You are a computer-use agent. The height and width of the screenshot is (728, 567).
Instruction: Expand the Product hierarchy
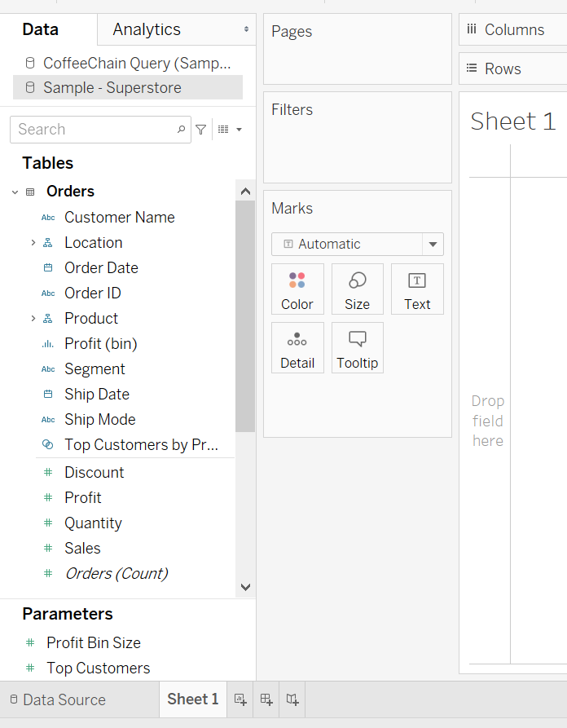point(33,319)
